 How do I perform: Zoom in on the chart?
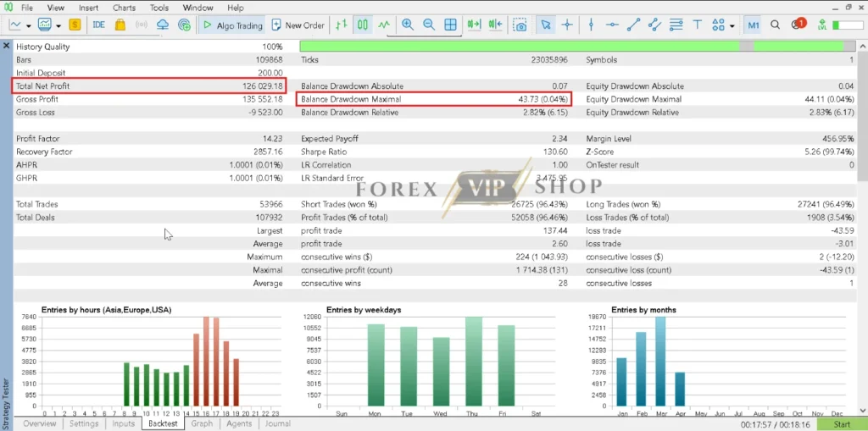[408, 25]
